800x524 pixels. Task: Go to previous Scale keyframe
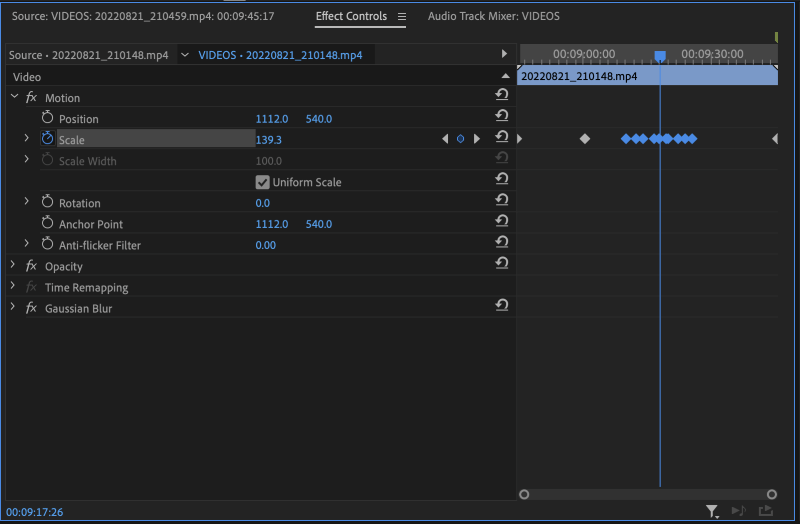[445, 139]
